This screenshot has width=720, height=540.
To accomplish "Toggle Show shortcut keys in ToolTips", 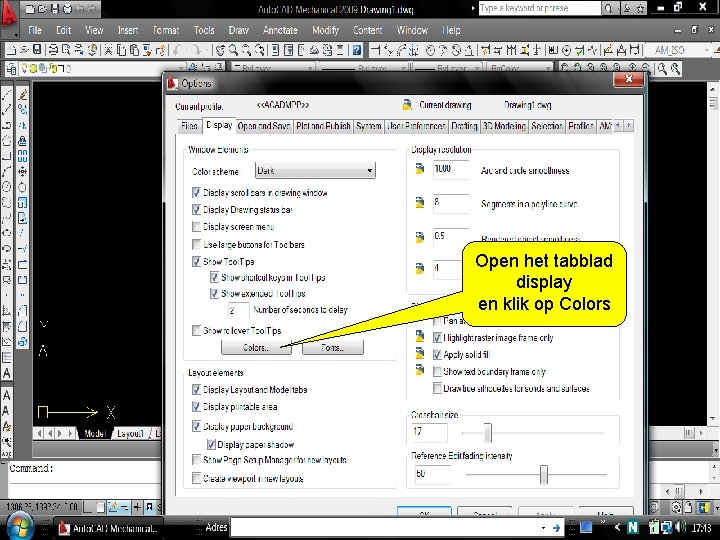I will 214,277.
